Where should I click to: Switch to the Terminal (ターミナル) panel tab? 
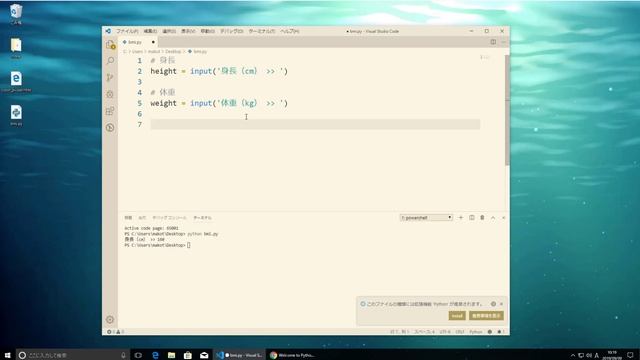(202, 218)
